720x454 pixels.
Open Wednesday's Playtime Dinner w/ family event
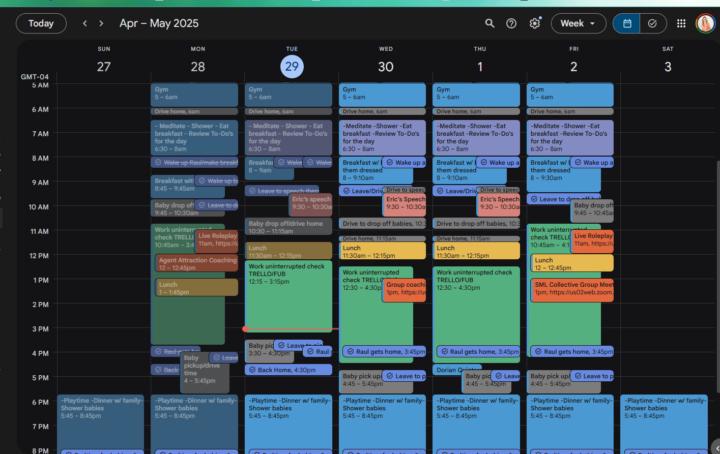tap(382, 423)
